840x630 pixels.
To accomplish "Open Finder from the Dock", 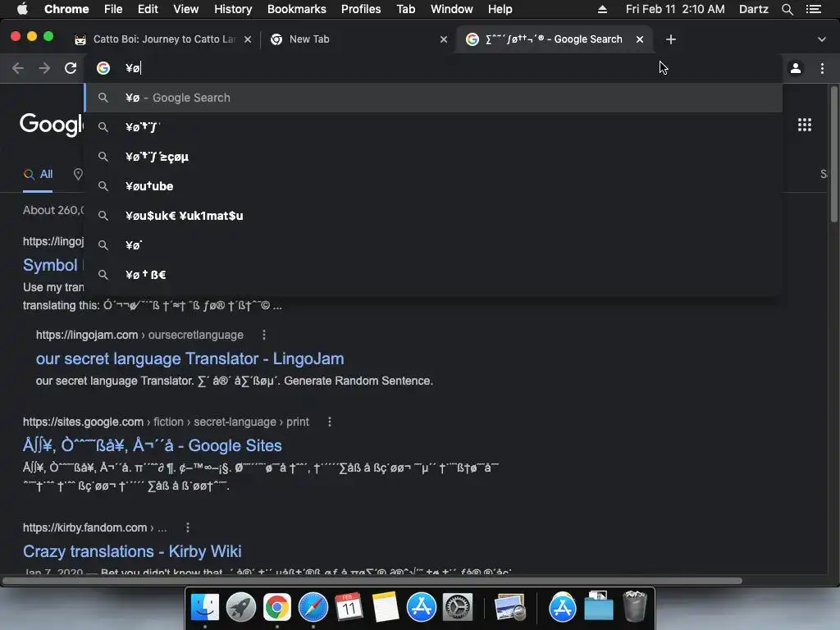I will (x=204, y=607).
